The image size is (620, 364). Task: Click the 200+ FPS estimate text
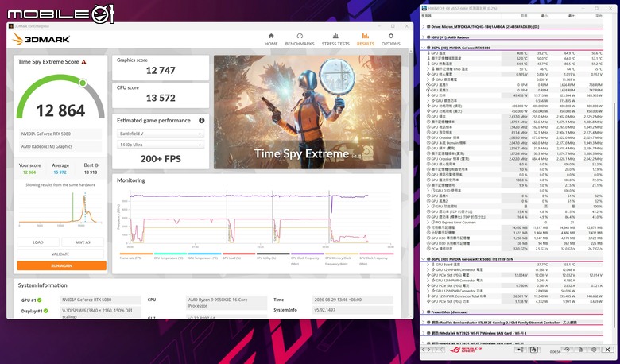pyautogui.click(x=161, y=159)
